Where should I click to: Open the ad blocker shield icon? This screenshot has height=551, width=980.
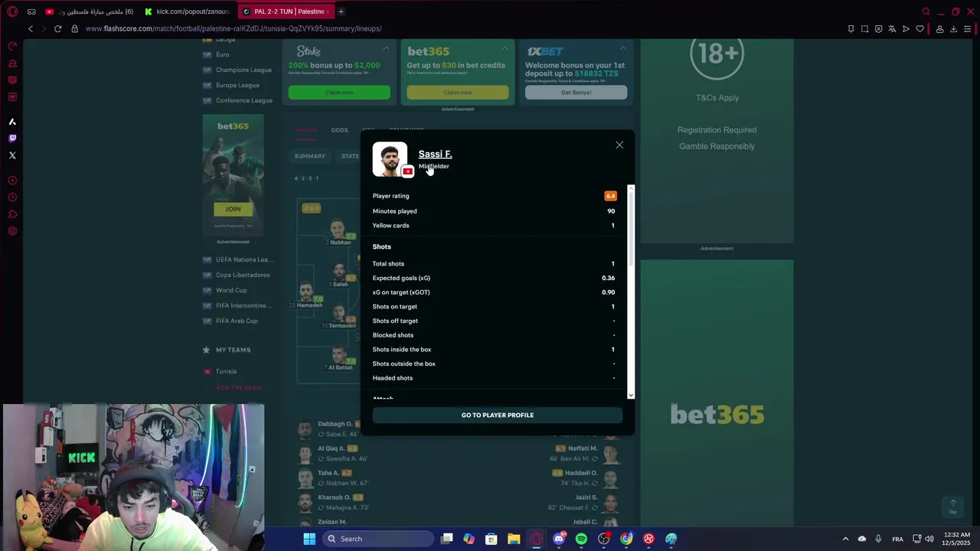(x=878, y=29)
